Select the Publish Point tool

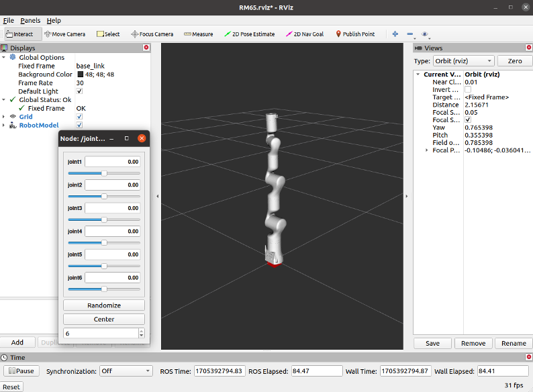click(x=355, y=34)
